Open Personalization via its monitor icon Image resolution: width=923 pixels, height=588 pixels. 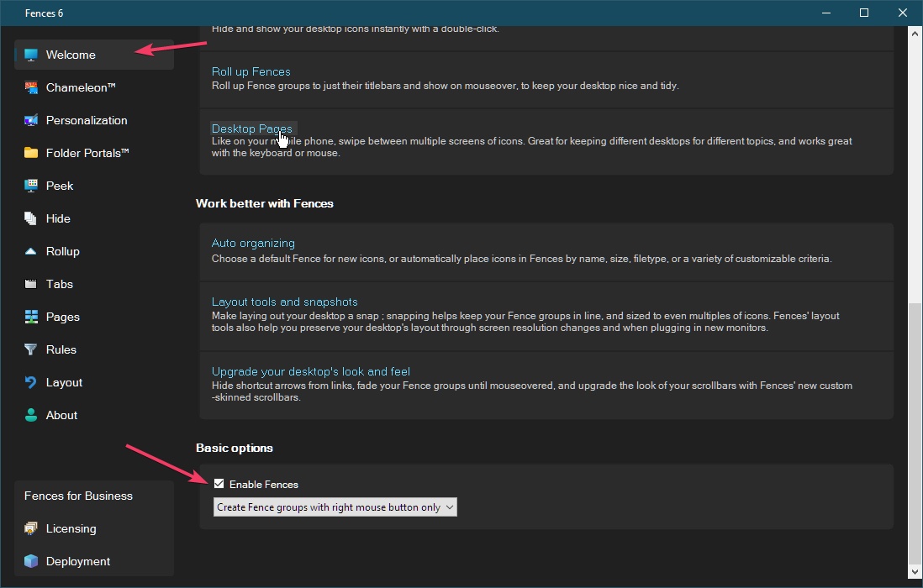tap(31, 120)
